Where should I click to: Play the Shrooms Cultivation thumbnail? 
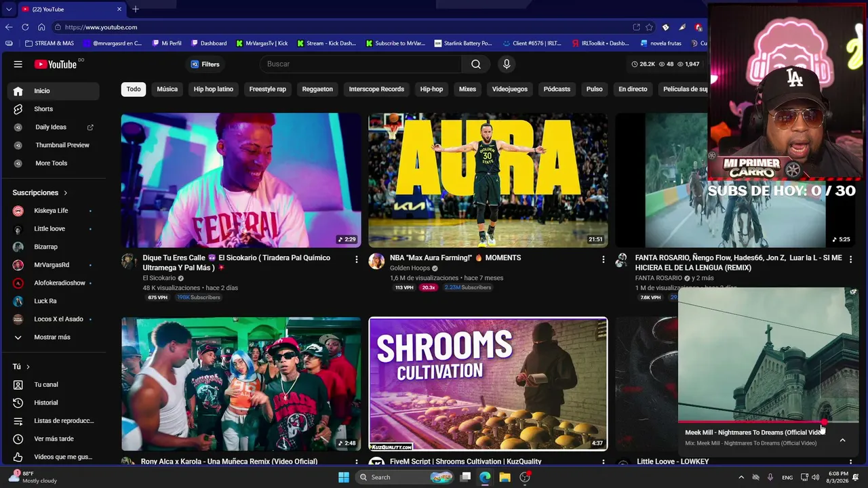[488, 384]
